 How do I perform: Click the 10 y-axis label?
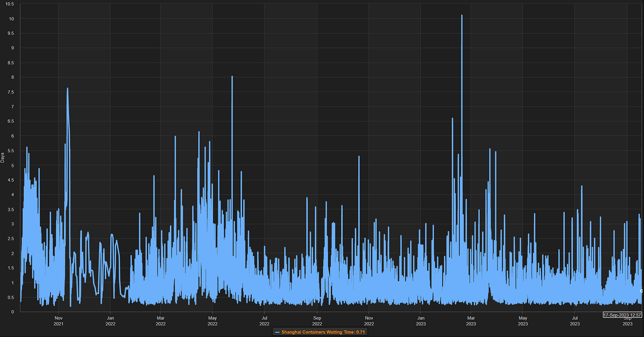11,19
